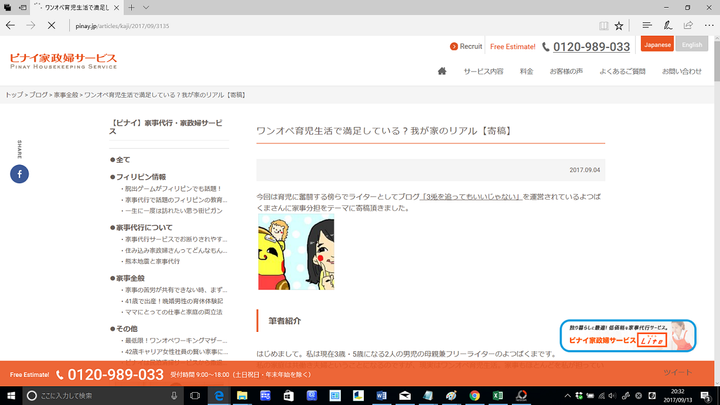
Task: Expand the tab preview chevron
Action: [146, 7]
